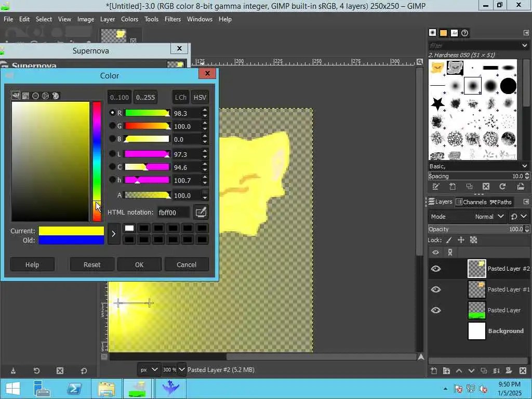Toggle visibility of Pasted Layer
The height and width of the screenshot is (399, 532).
click(436, 310)
